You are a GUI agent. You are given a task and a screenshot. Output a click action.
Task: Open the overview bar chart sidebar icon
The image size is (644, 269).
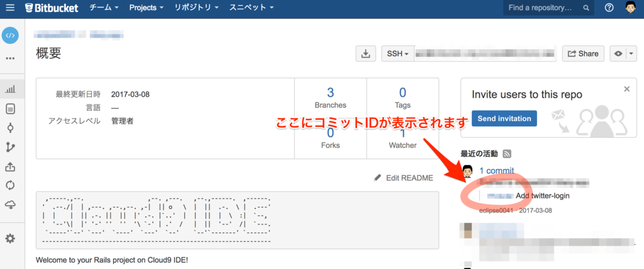[x=10, y=89]
